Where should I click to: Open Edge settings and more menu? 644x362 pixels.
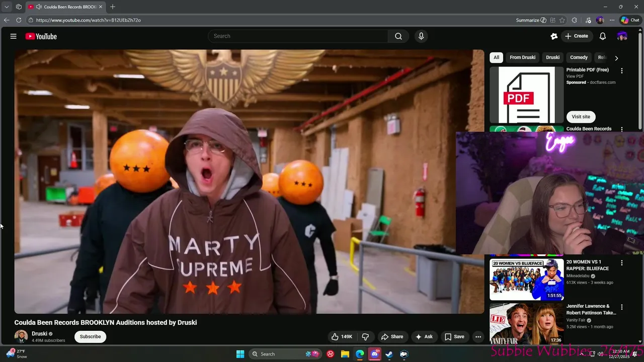tap(612, 20)
